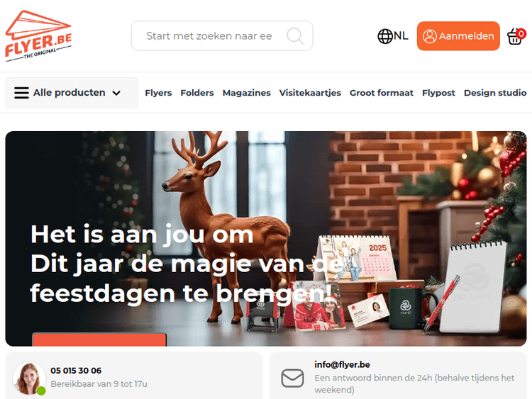Open the shopping basket icon
Image resolution: width=532 pixels, height=399 pixels.
516,36
